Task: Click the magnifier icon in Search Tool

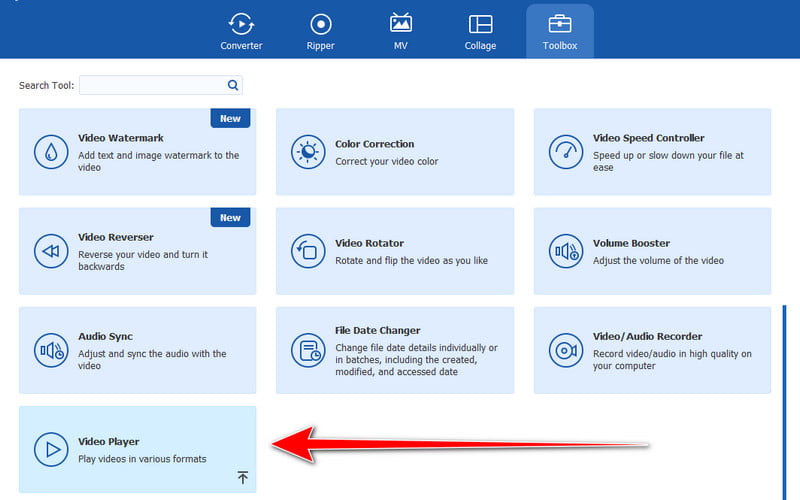Action: pos(232,86)
